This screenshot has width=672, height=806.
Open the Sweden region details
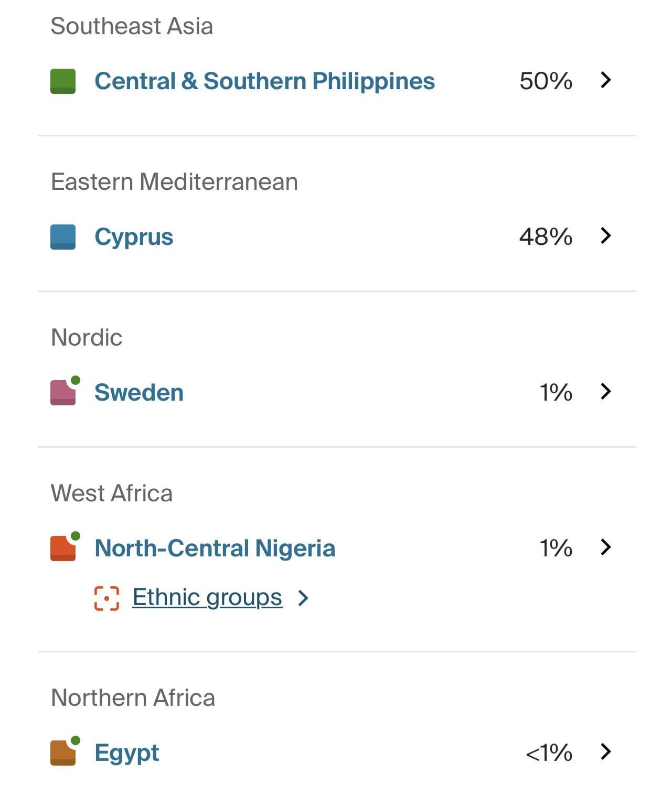tap(139, 393)
